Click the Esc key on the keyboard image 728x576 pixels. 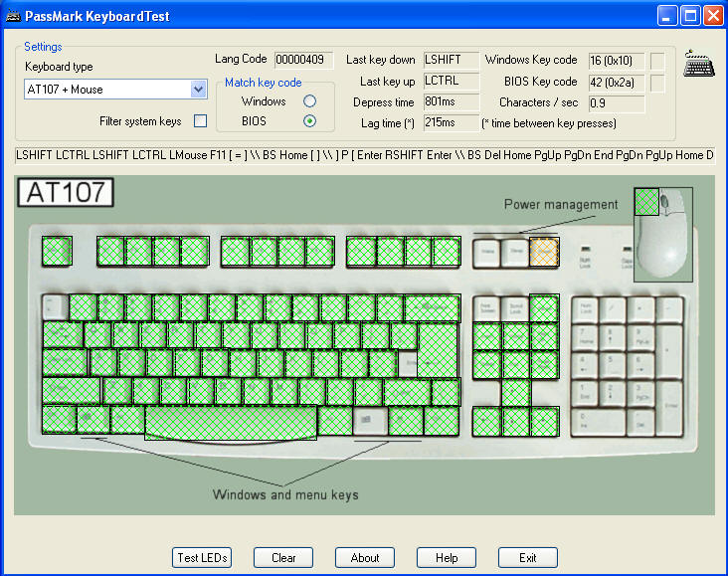pos(57,252)
